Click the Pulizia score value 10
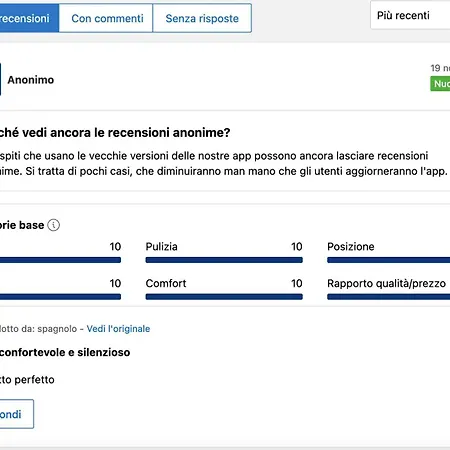Image resolution: width=450 pixels, height=450 pixels. [x=297, y=247]
